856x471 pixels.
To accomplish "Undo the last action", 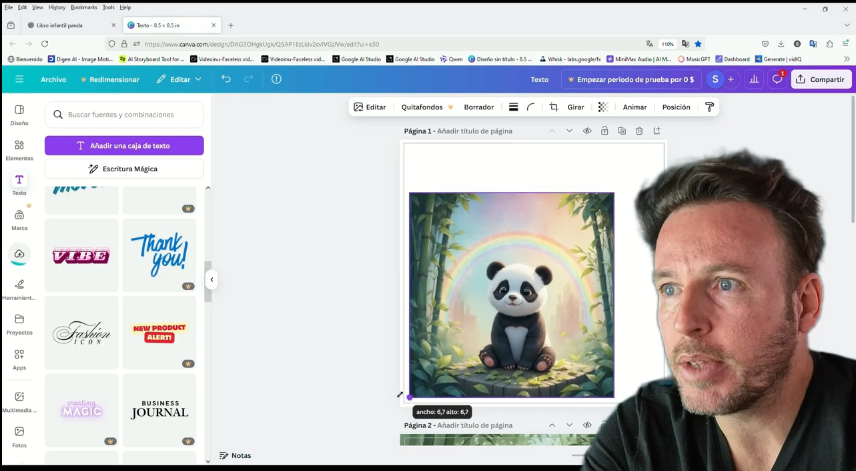I will (x=226, y=79).
